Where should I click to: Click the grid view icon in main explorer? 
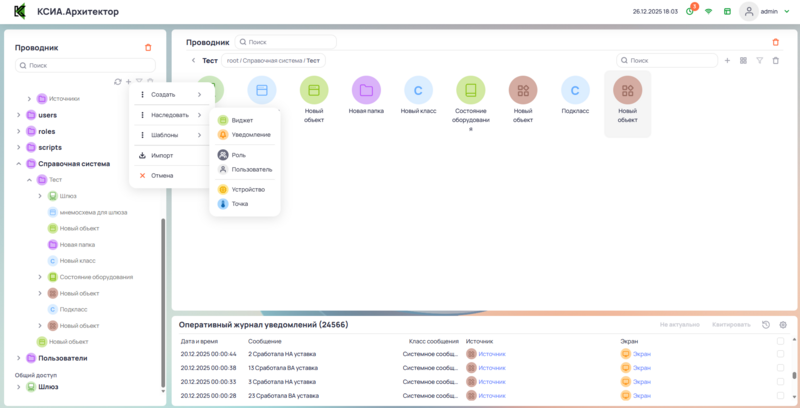[x=743, y=61]
